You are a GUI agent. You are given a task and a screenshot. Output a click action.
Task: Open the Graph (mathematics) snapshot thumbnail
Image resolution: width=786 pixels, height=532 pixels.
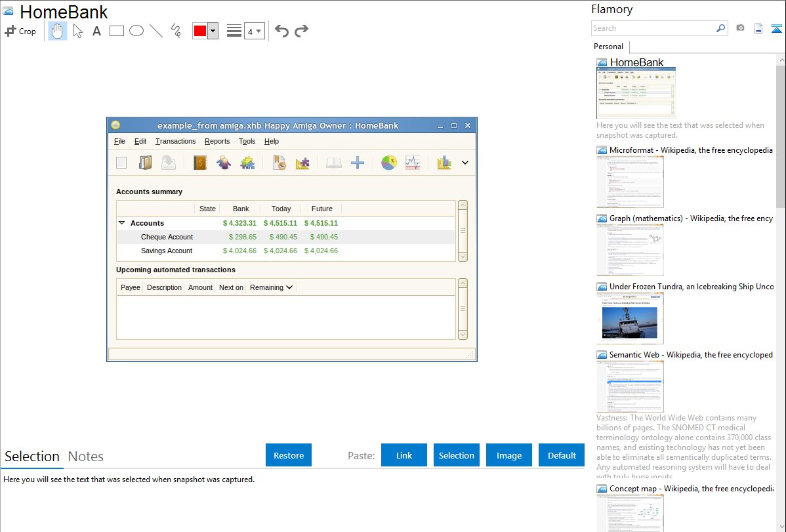point(630,250)
